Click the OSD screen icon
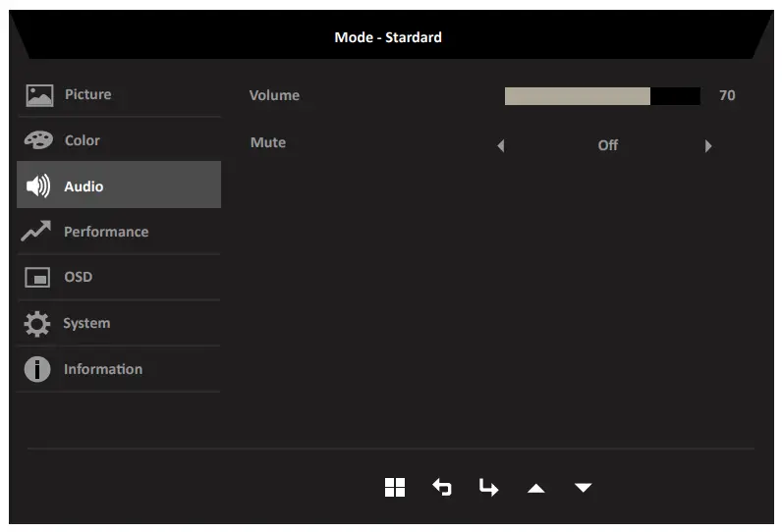 [38, 278]
